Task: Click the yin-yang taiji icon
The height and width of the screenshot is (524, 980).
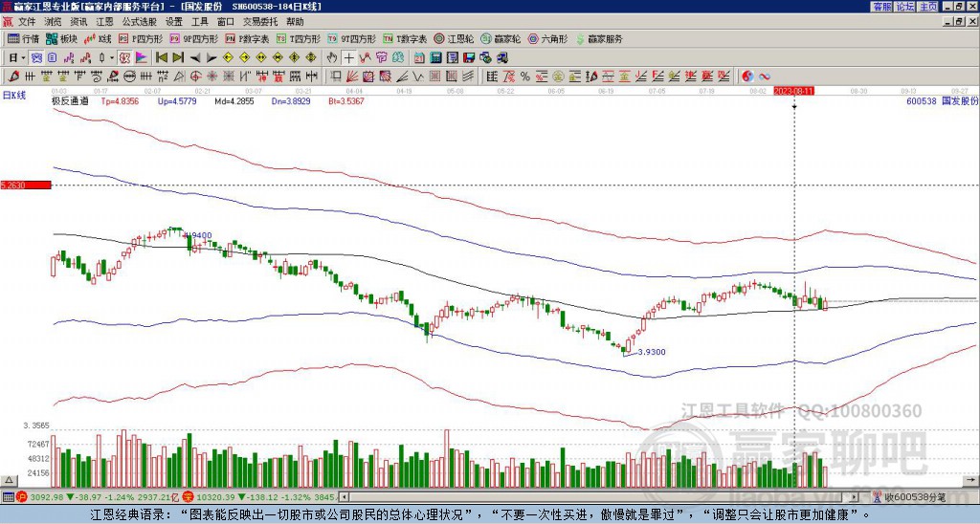Action: [747, 76]
